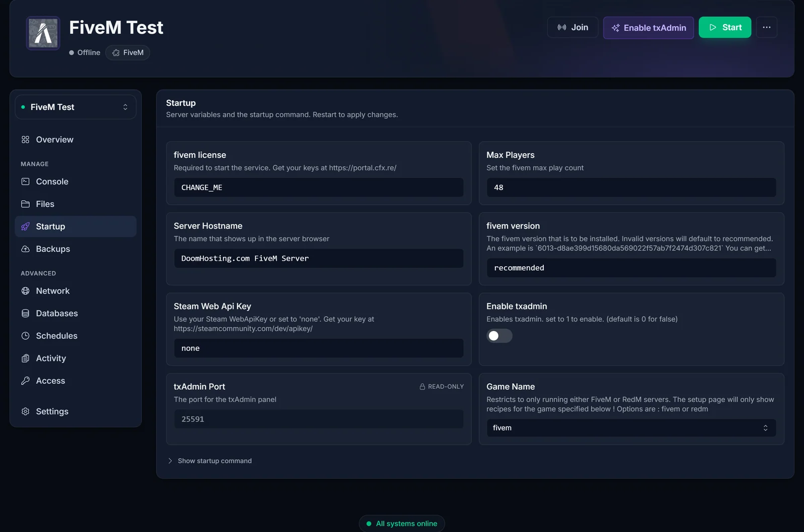Screen dimensions: 804x532
Task: Click the Enable txAdmin button
Action: click(x=648, y=28)
